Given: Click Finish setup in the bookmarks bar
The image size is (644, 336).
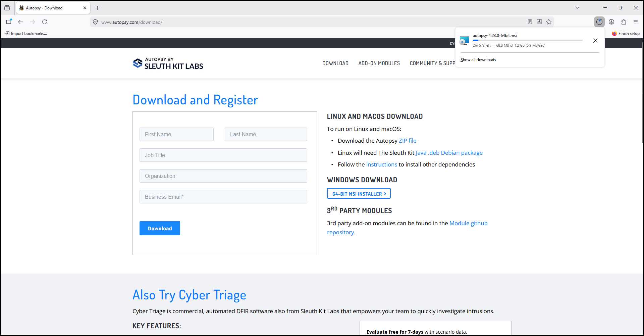Looking at the screenshot, I should tap(626, 34).
